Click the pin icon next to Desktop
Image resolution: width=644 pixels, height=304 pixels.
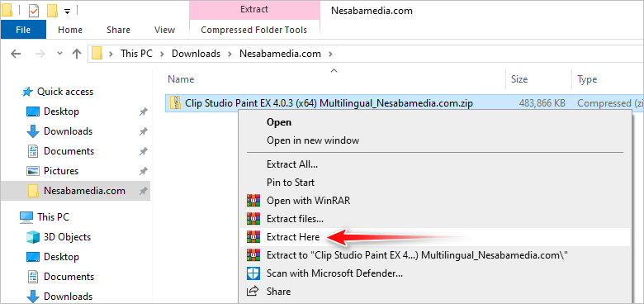click(x=143, y=112)
